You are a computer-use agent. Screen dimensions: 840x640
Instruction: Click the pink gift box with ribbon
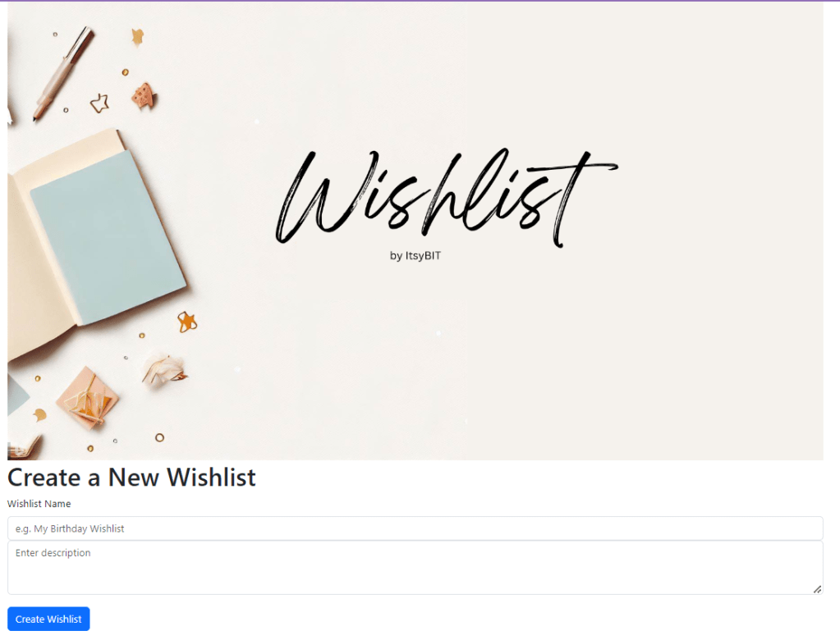click(87, 399)
